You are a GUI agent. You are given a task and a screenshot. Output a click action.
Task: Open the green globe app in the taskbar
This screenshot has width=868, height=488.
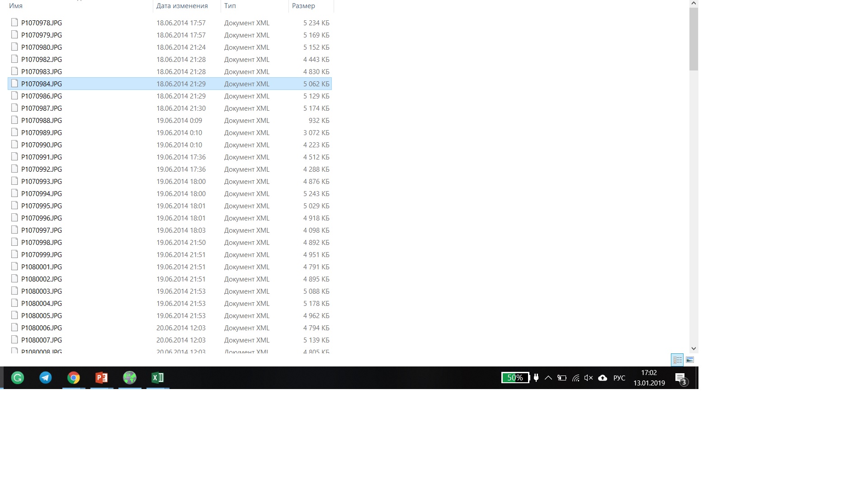pos(130,378)
